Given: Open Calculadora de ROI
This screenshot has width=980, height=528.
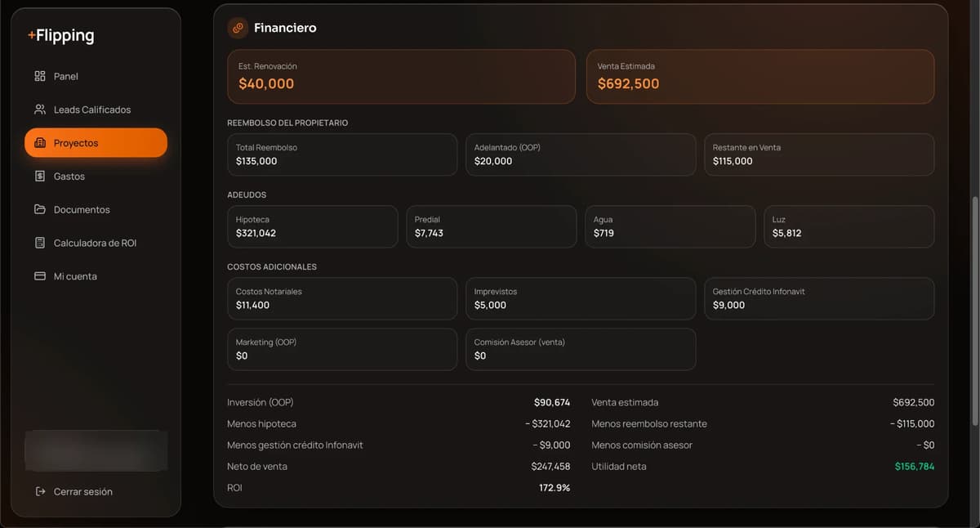Looking at the screenshot, I should 96,243.
